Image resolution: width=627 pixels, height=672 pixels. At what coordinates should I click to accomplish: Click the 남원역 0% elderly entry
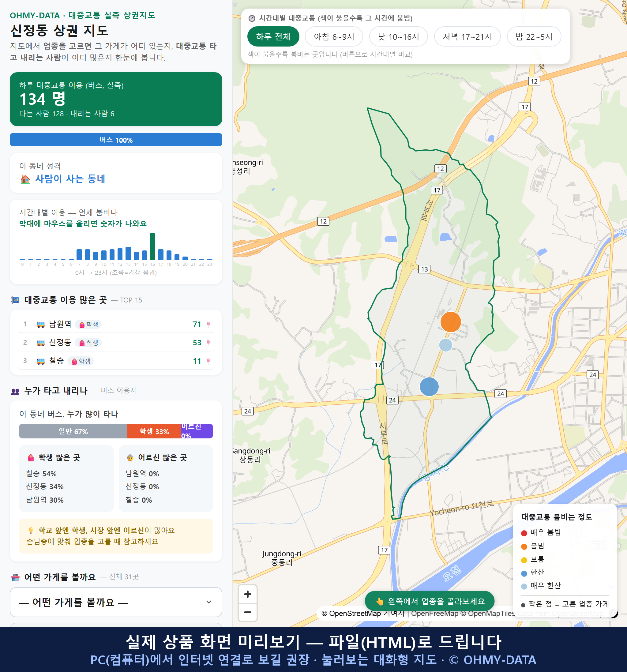[x=142, y=474]
